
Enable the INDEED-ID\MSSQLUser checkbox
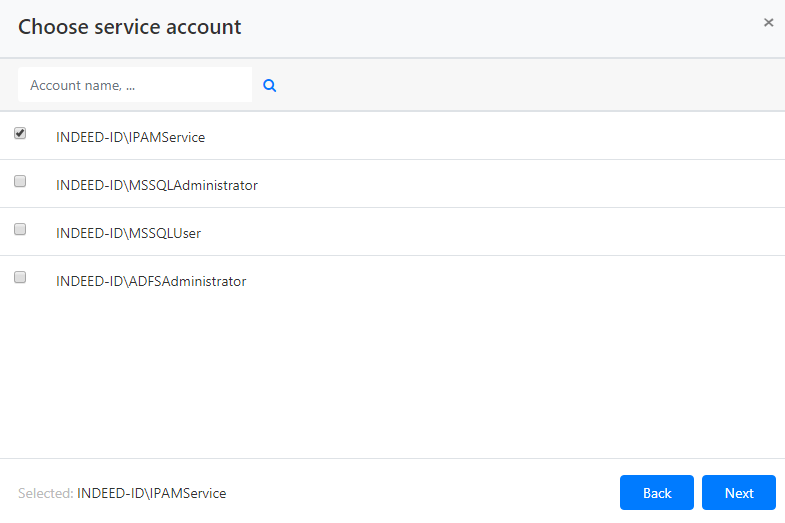point(20,230)
